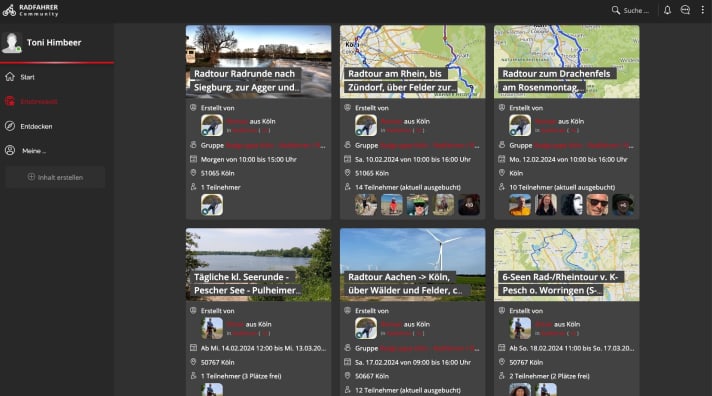The image size is (712, 396).
Task: Open group link on Rhein Zündorf card
Action: coord(430,146)
